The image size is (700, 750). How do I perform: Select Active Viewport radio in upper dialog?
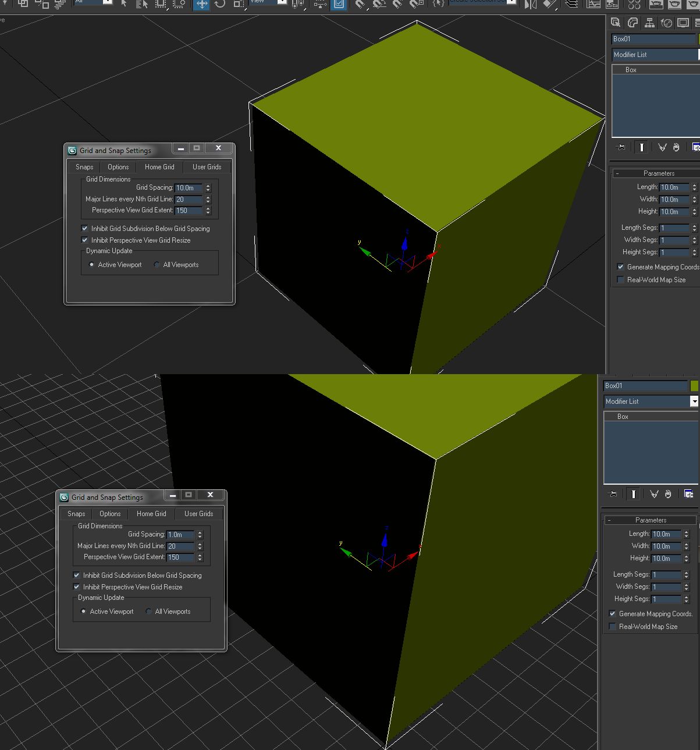click(x=91, y=265)
